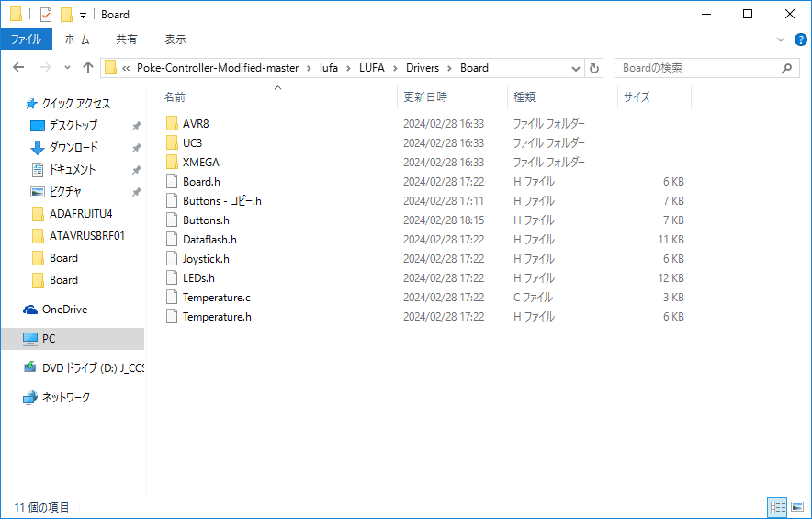Select the Board.h file icon

172,181
